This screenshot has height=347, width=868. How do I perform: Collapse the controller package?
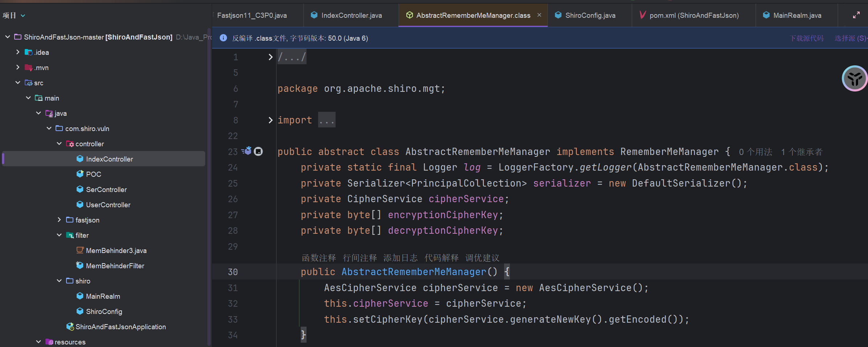tap(59, 144)
